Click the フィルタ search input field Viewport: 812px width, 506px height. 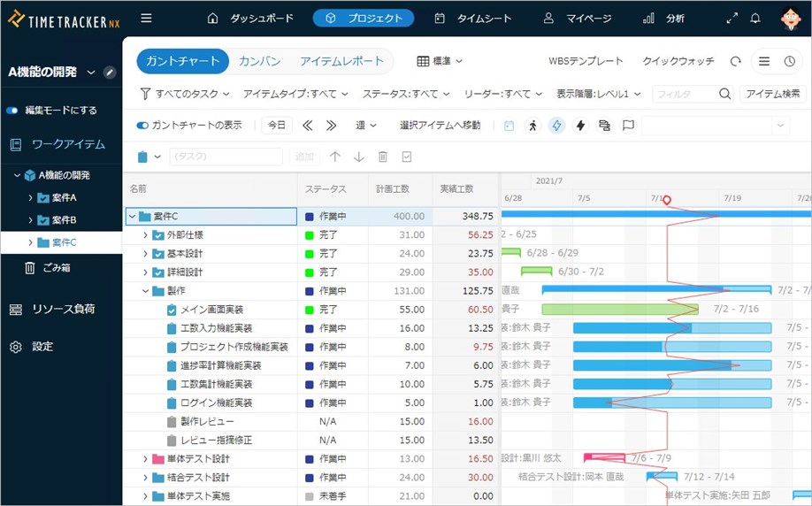684,94
